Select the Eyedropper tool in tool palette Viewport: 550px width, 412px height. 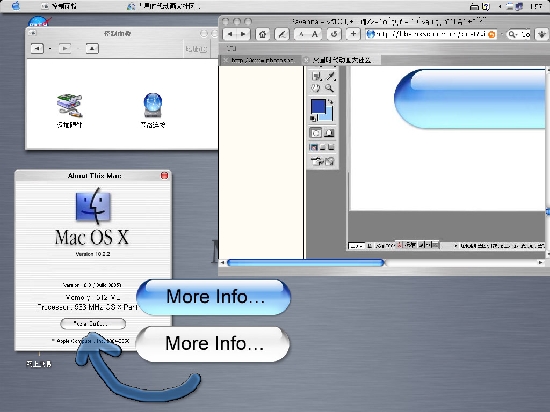(x=330, y=76)
